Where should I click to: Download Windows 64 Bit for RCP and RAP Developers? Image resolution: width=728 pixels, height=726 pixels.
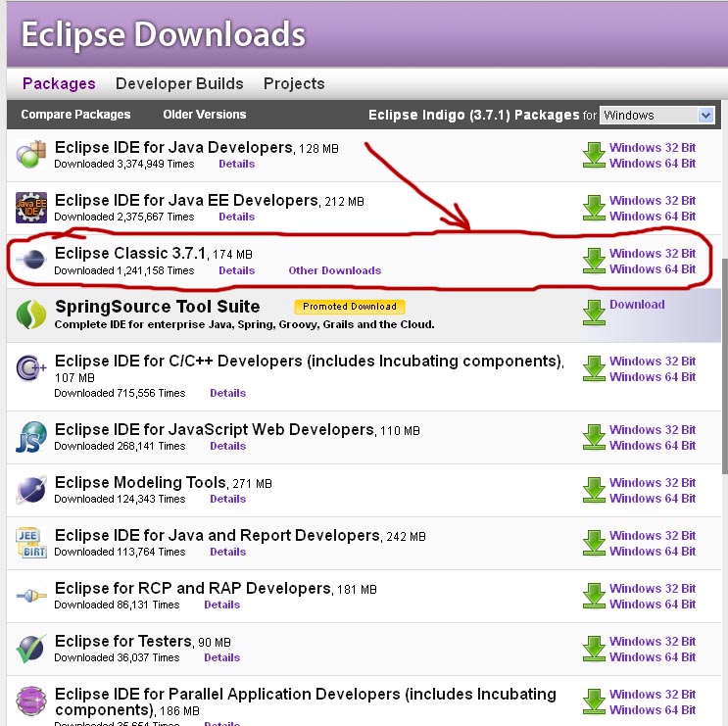[x=653, y=604]
